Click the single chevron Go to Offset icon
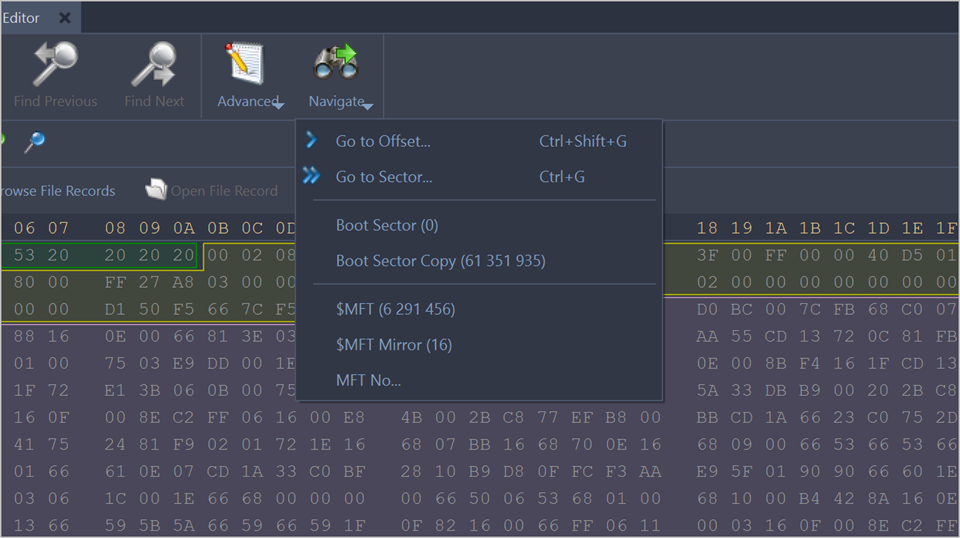The image size is (960, 538). (312, 141)
